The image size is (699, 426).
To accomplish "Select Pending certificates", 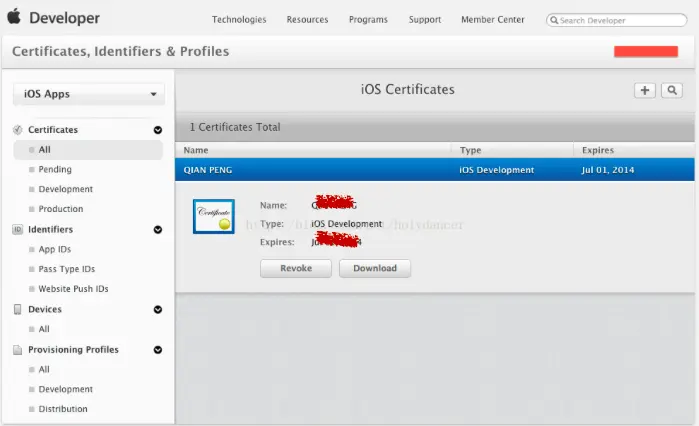I will pyautogui.click(x=55, y=169).
